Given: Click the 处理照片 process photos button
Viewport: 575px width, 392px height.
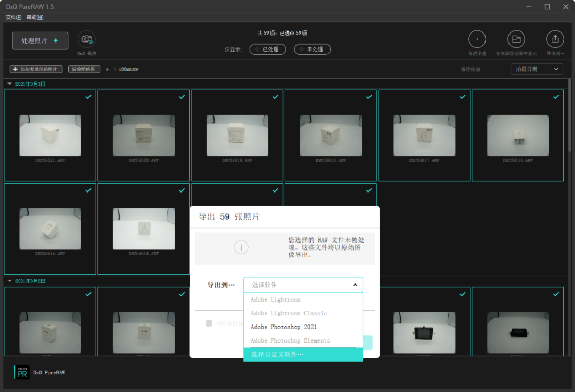Looking at the screenshot, I should 40,40.
